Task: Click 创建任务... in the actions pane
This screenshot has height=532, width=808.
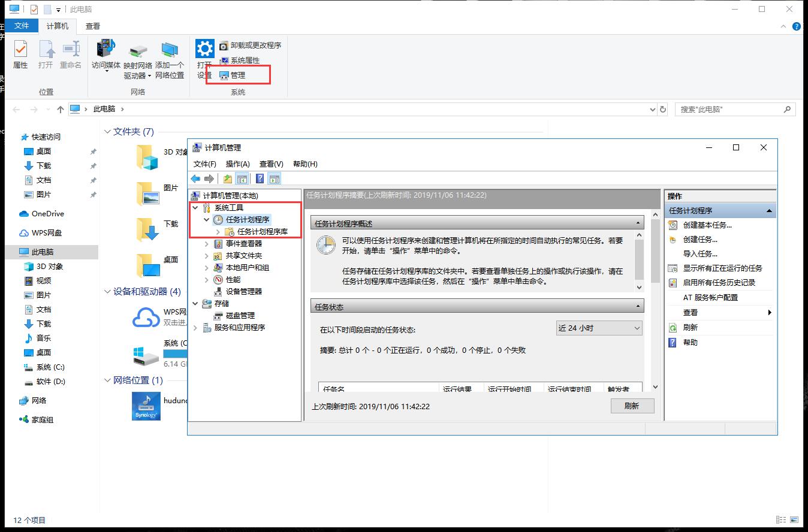Action: pos(700,239)
